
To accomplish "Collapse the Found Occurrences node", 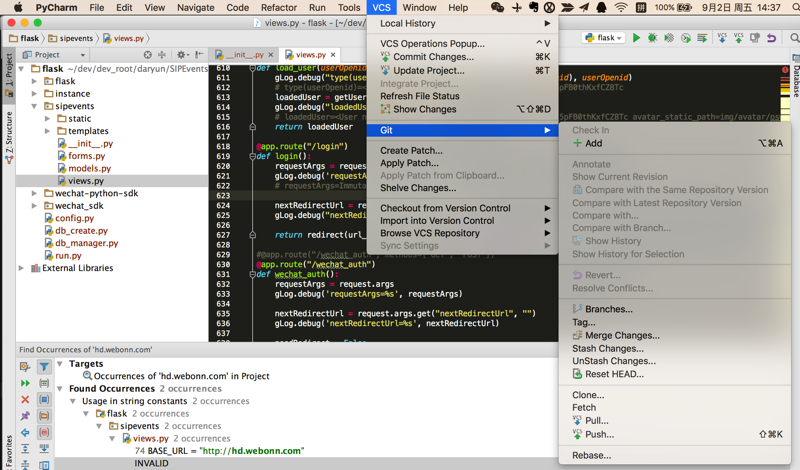I will [60, 388].
